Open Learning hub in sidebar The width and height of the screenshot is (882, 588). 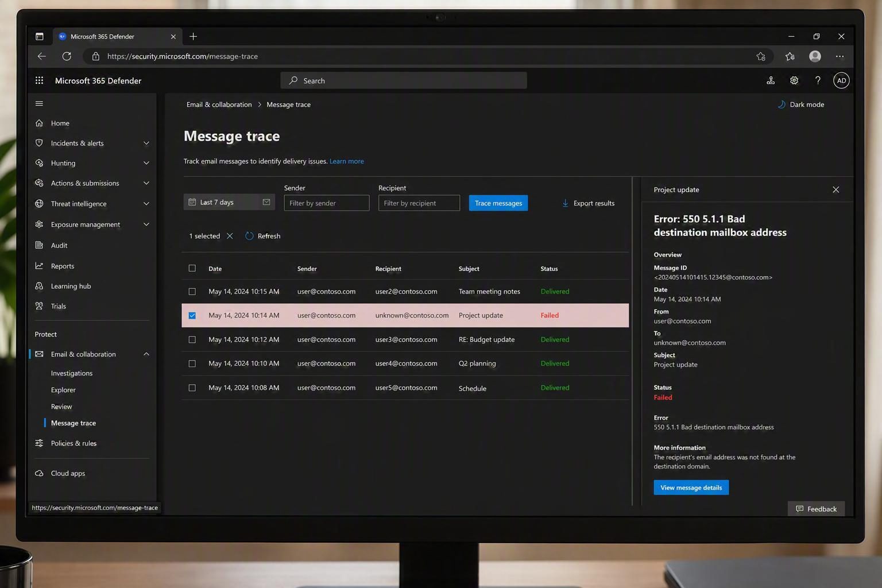click(71, 286)
